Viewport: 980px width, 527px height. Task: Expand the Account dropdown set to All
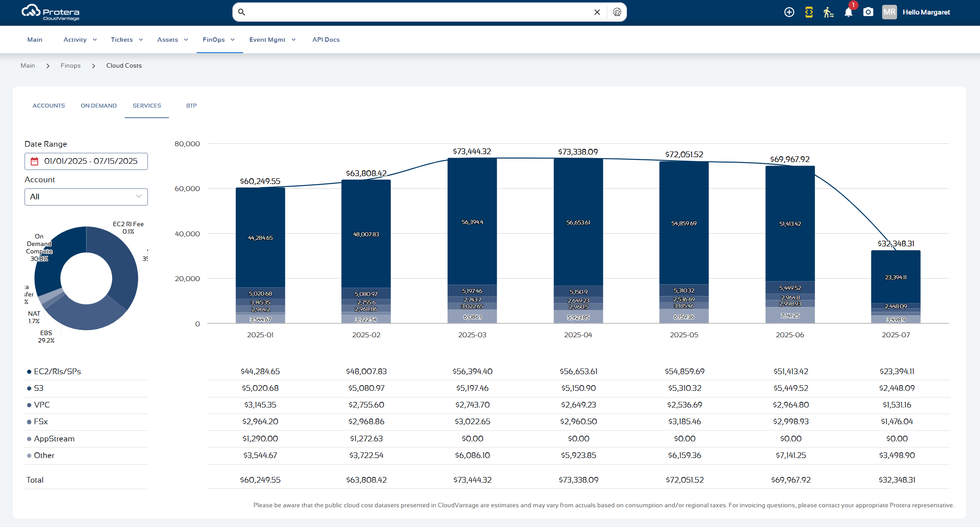click(x=86, y=197)
